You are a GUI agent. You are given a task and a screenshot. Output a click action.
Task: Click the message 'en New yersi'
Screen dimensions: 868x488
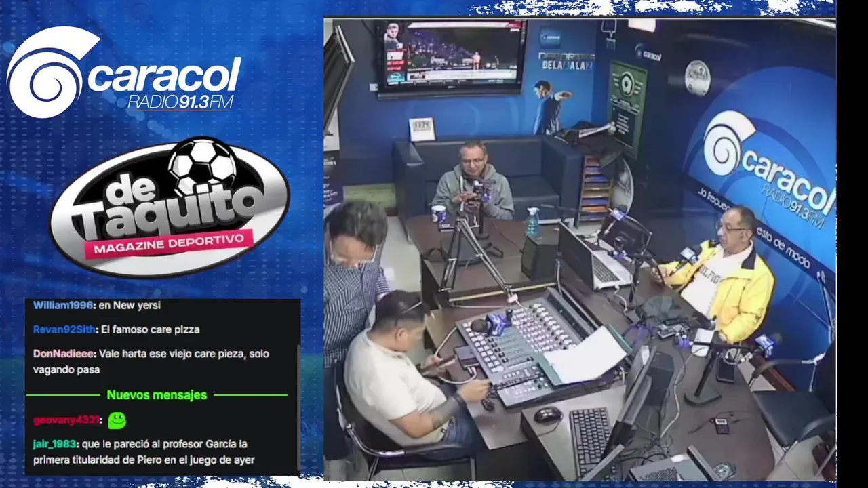click(x=130, y=305)
